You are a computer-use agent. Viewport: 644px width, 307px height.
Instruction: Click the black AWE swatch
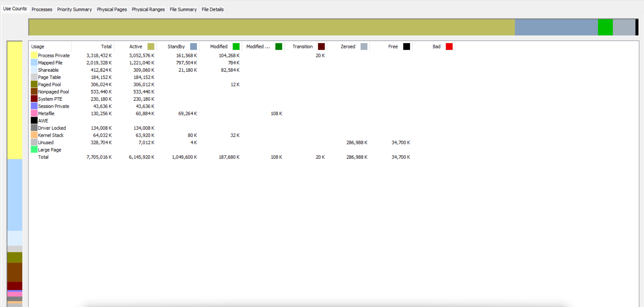(x=34, y=120)
